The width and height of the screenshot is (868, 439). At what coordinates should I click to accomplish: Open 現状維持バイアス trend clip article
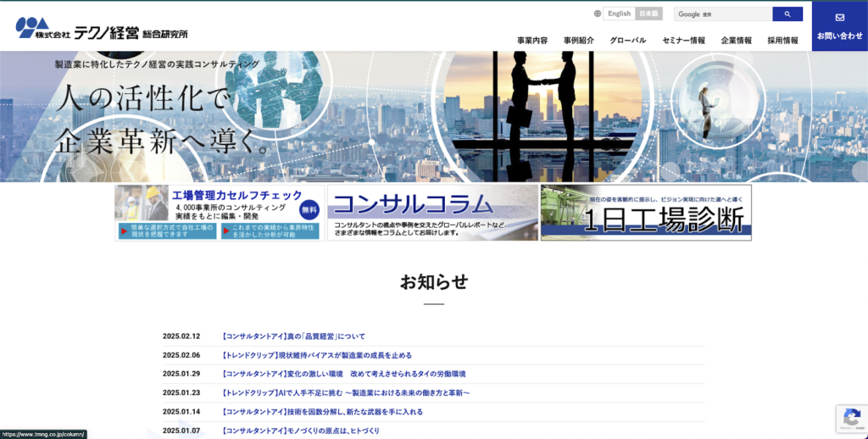click(x=316, y=355)
